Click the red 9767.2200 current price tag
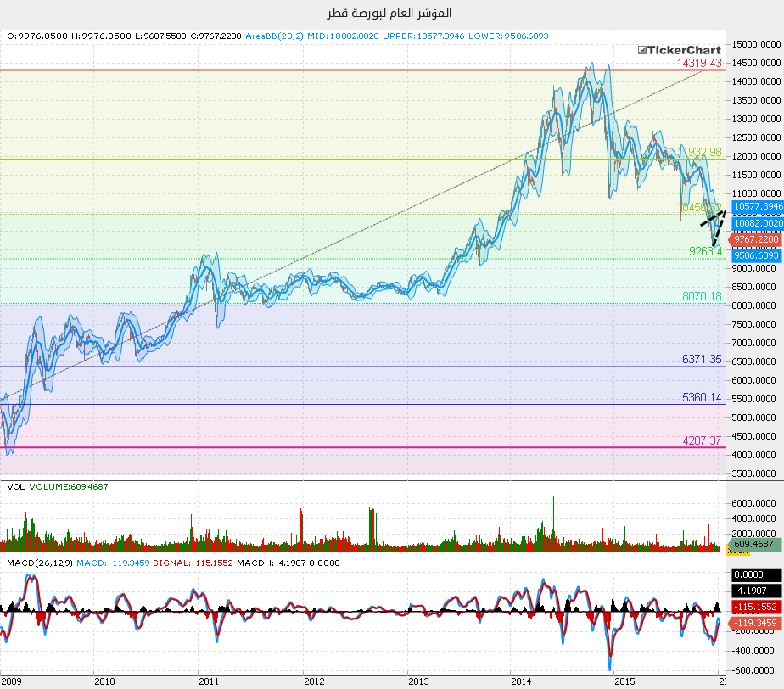 (754, 240)
